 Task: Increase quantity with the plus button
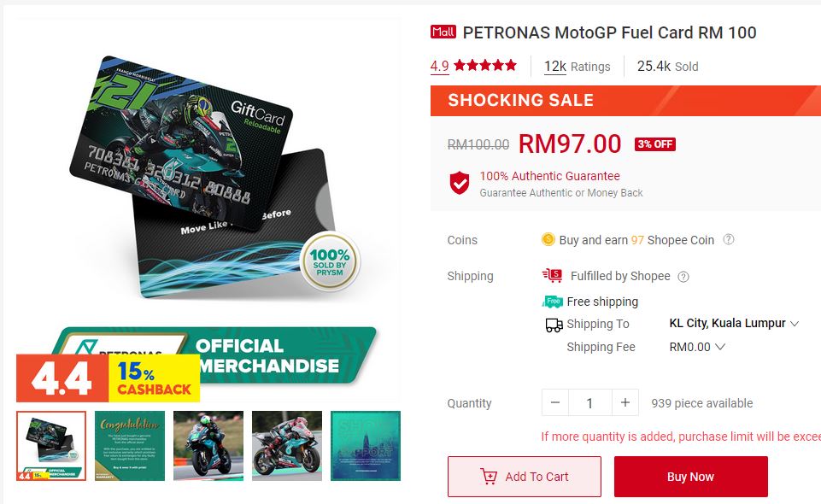tap(625, 403)
